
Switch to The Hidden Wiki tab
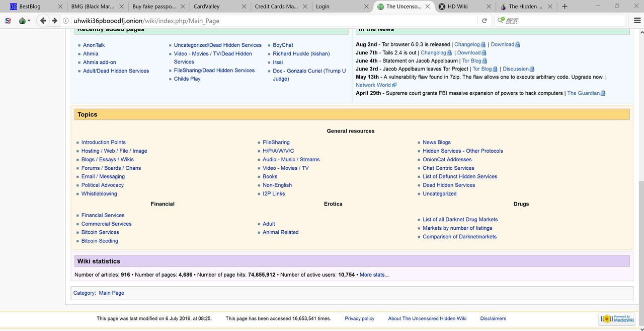(526, 7)
